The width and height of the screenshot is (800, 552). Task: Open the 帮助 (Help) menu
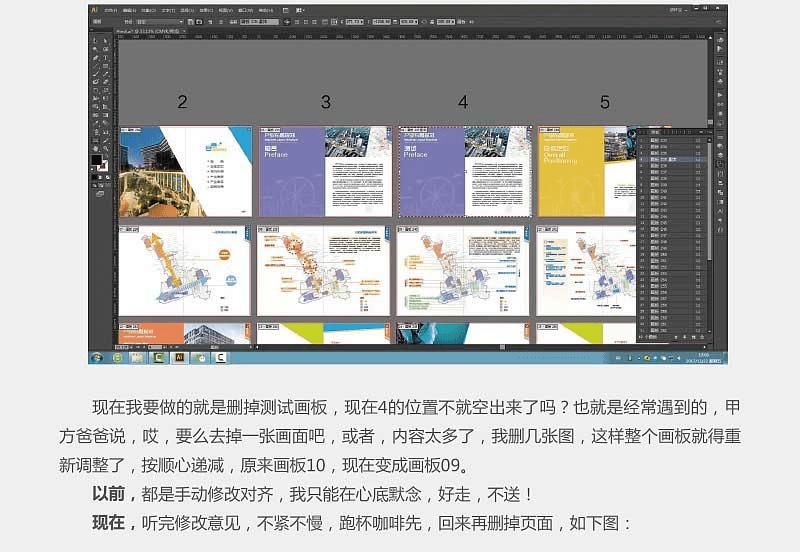[x=266, y=10]
